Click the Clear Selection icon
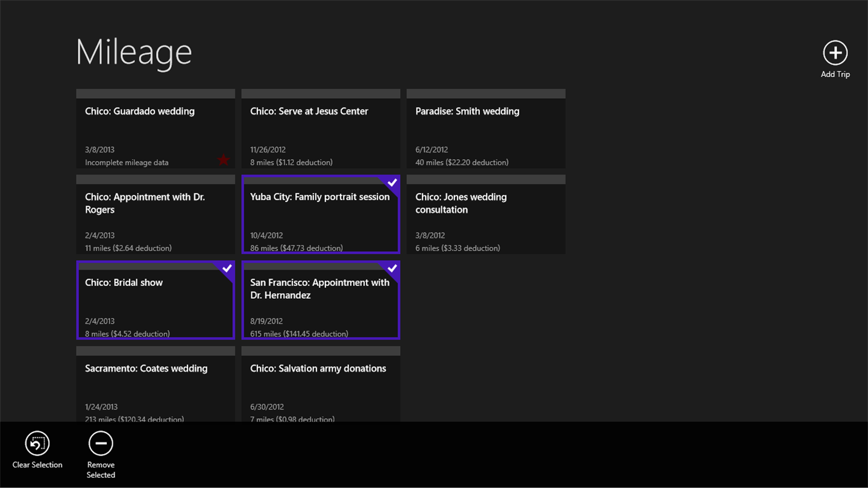The image size is (868, 488). click(x=37, y=444)
